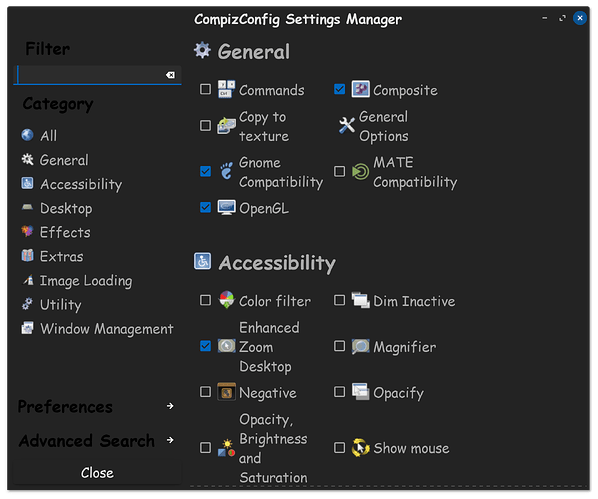Open the Opacify plugin label
Screen dimensions: 598x499
pyautogui.click(x=399, y=393)
